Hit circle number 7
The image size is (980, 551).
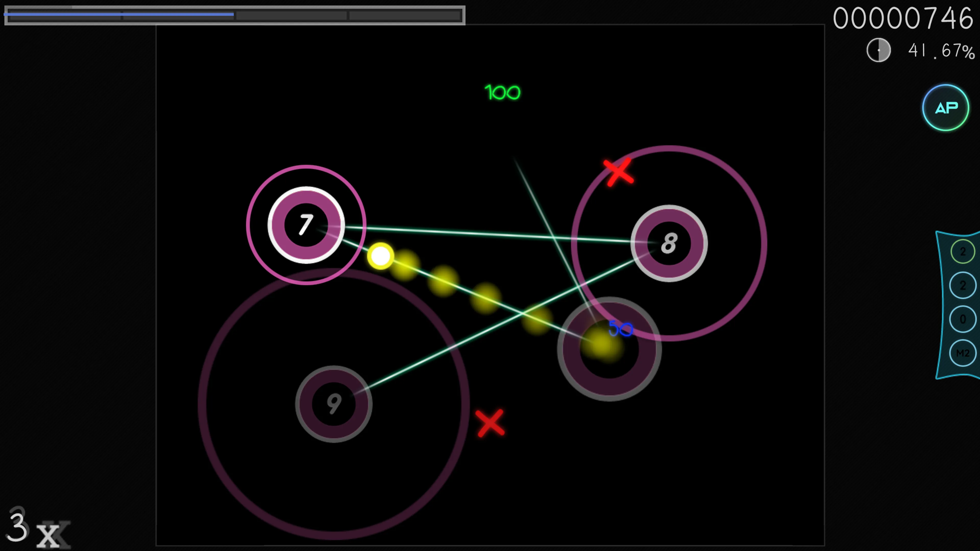tap(306, 225)
